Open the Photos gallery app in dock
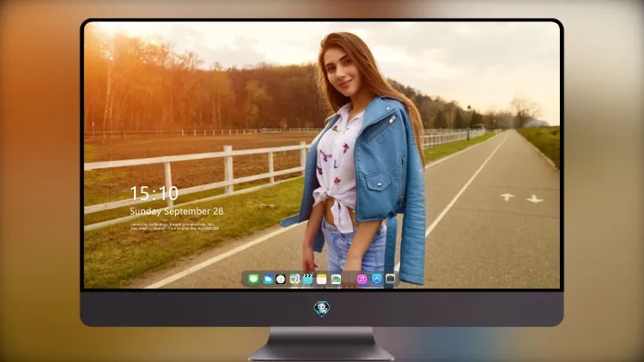The width and height of the screenshot is (644, 362). pyautogui.click(x=336, y=280)
